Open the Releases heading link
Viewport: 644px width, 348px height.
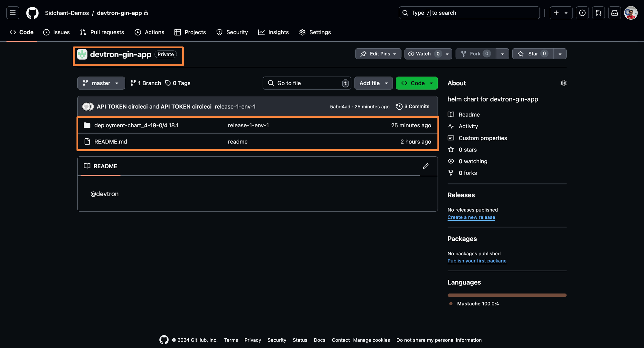click(461, 195)
